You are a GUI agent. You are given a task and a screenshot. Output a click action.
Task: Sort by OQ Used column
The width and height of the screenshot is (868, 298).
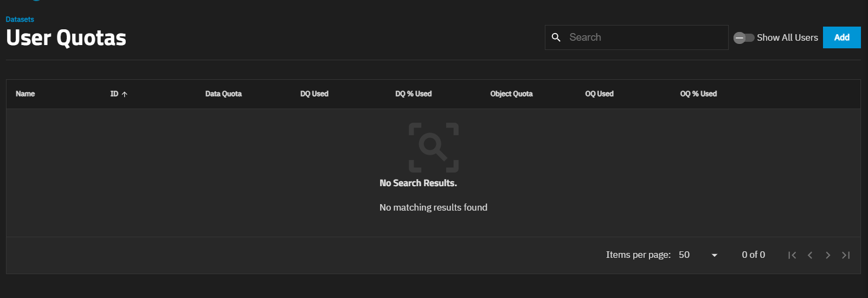(x=599, y=94)
